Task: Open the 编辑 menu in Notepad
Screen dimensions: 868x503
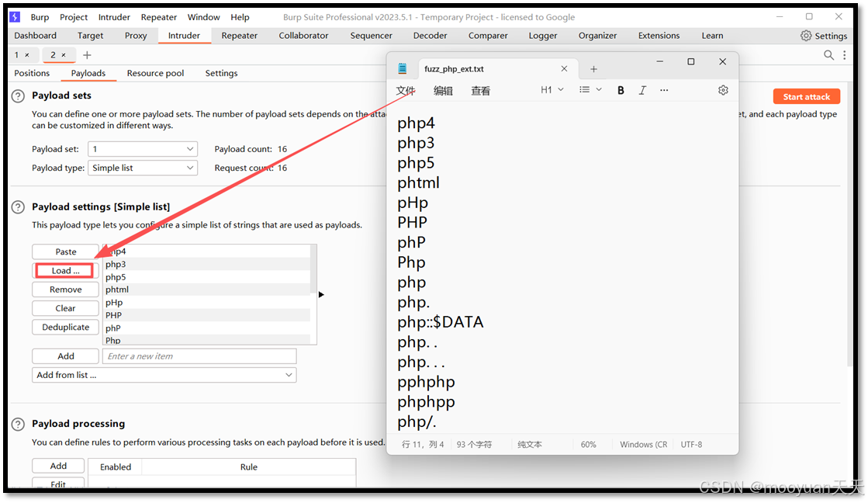Action: [443, 91]
